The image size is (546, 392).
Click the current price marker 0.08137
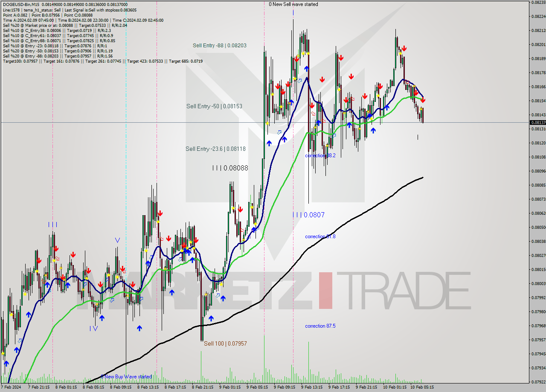(x=537, y=122)
